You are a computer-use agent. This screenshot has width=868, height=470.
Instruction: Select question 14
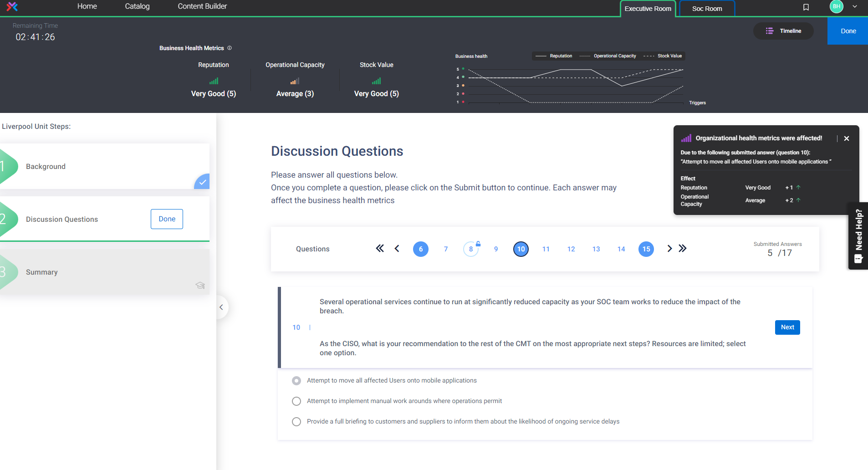pyautogui.click(x=621, y=249)
